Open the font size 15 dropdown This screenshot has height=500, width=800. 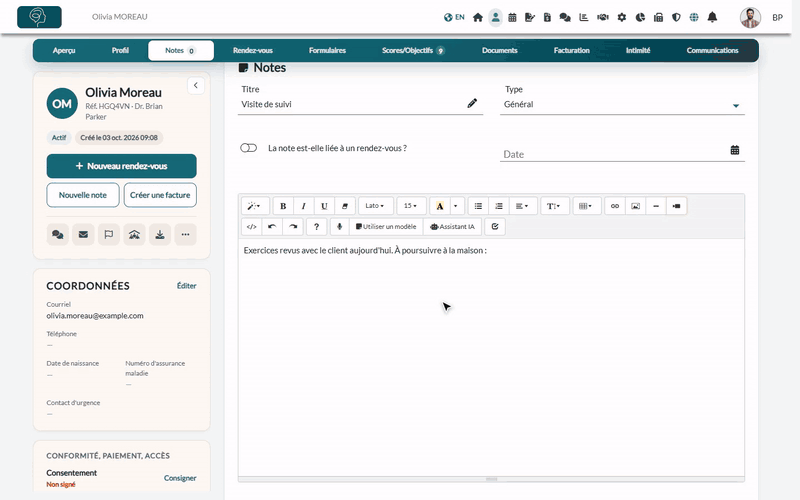click(x=411, y=206)
